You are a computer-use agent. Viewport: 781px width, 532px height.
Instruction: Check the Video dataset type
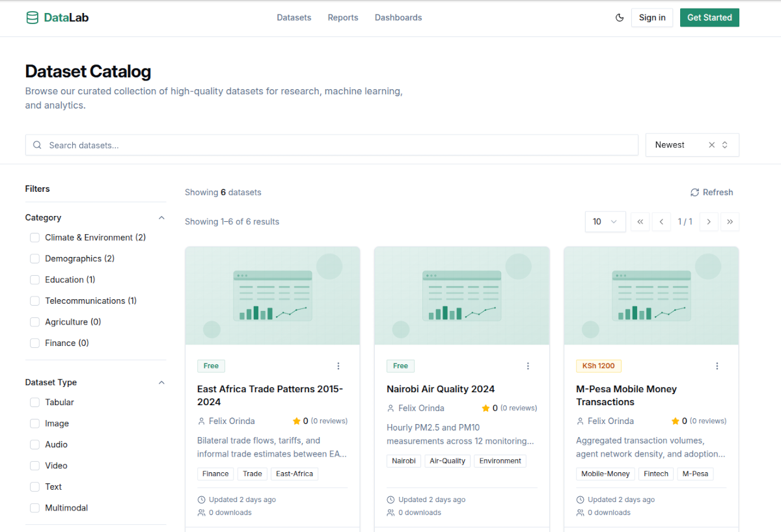tap(35, 466)
